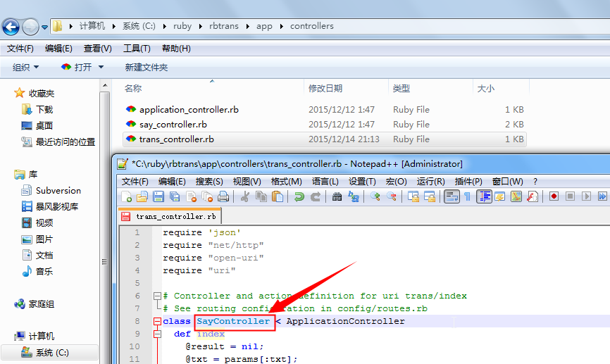Click the controllers breadcrumb in address bar
Image resolution: width=610 pixels, height=364 pixels.
tap(311, 26)
